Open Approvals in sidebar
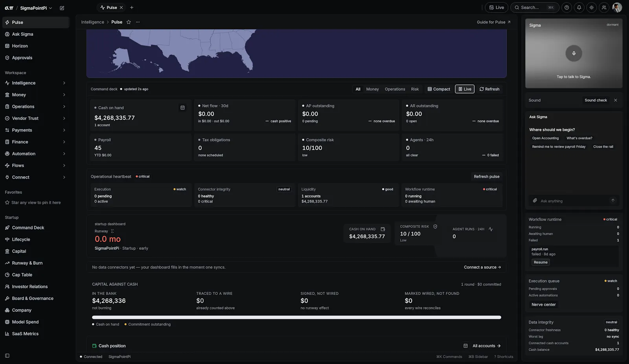This screenshot has width=629, height=364. point(35,58)
